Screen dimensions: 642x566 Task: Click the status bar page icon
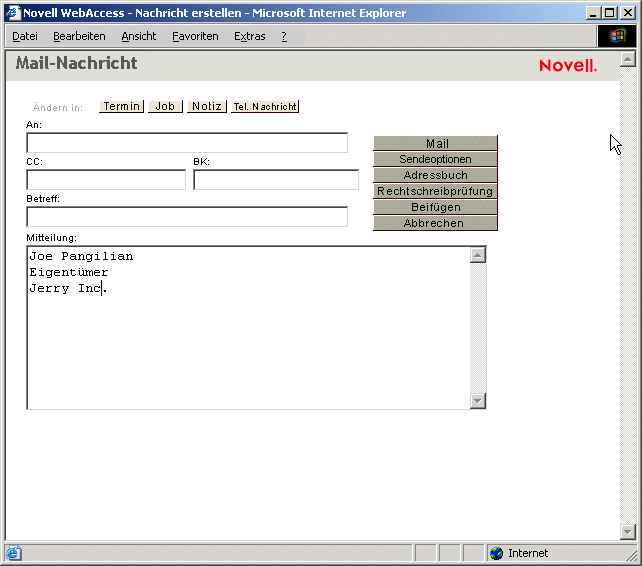pyautogui.click(x=13, y=553)
